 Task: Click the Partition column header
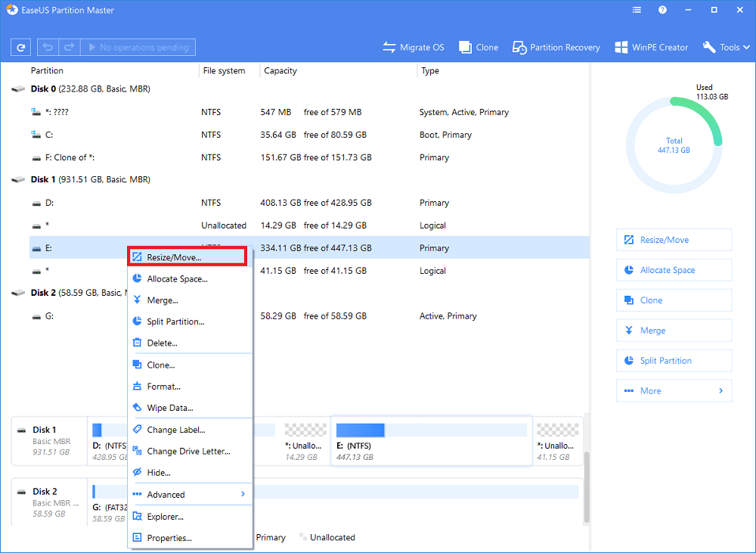point(47,70)
